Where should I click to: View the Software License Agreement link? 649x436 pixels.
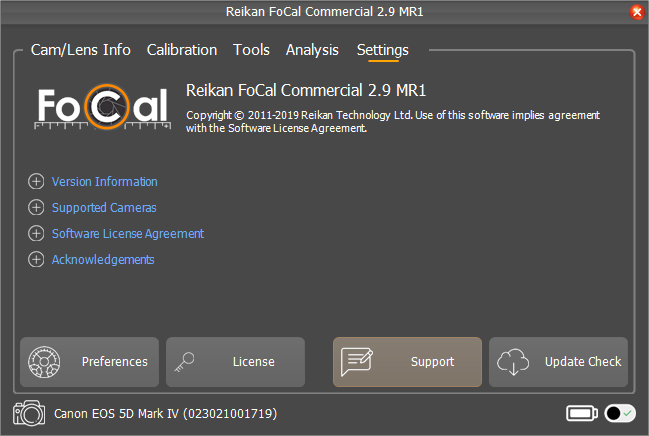pyautogui.click(x=127, y=234)
